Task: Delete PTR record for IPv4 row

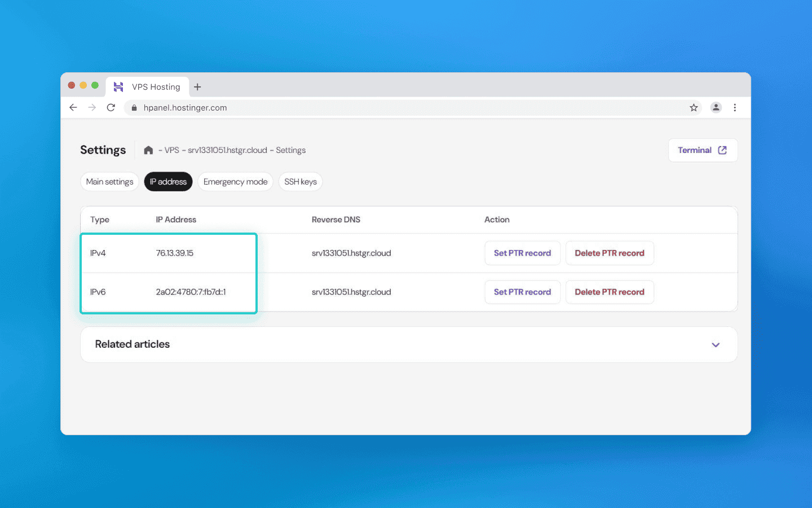Action: (x=610, y=253)
